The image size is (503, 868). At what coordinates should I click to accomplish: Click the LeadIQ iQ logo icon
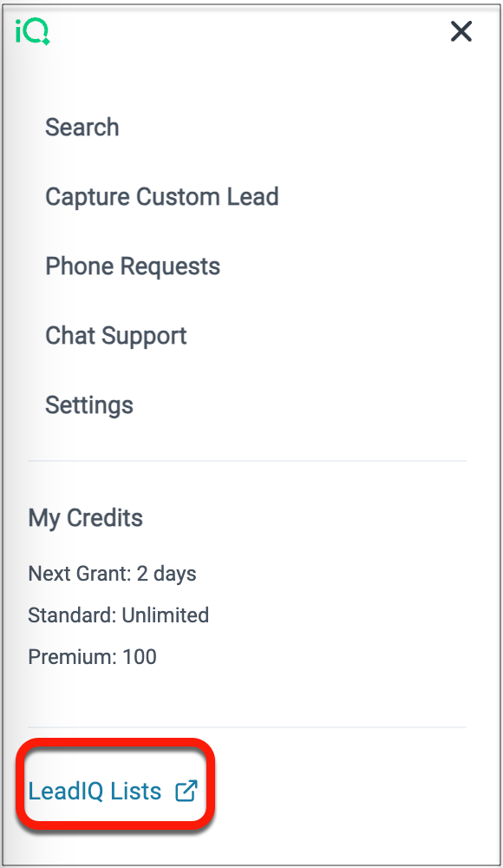click(x=31, y=31)
